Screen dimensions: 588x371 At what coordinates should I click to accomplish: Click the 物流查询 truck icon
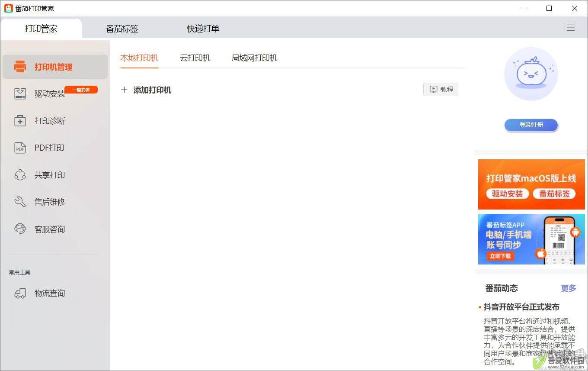click(20, 294)
